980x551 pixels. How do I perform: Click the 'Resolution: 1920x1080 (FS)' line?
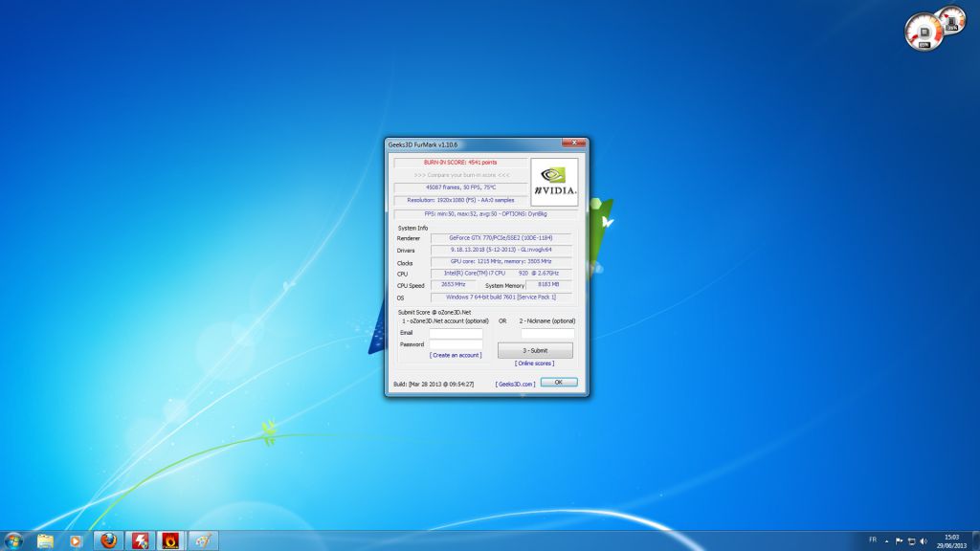click(460, 201)
